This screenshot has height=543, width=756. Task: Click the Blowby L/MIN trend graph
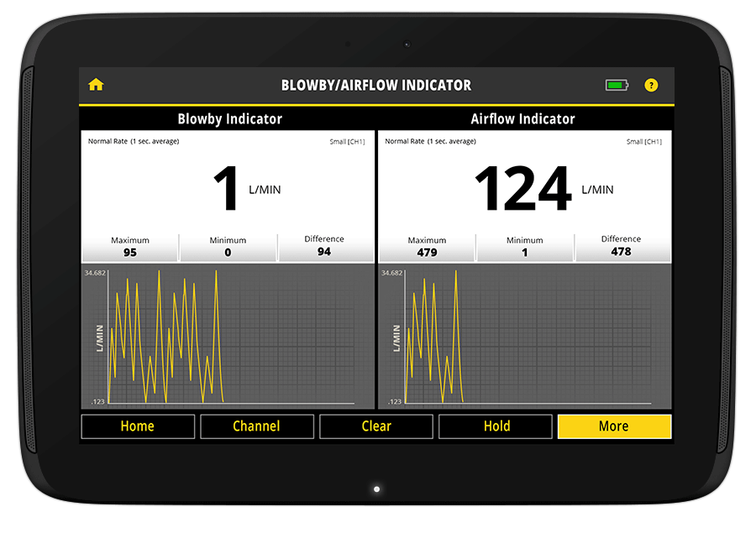228,336
